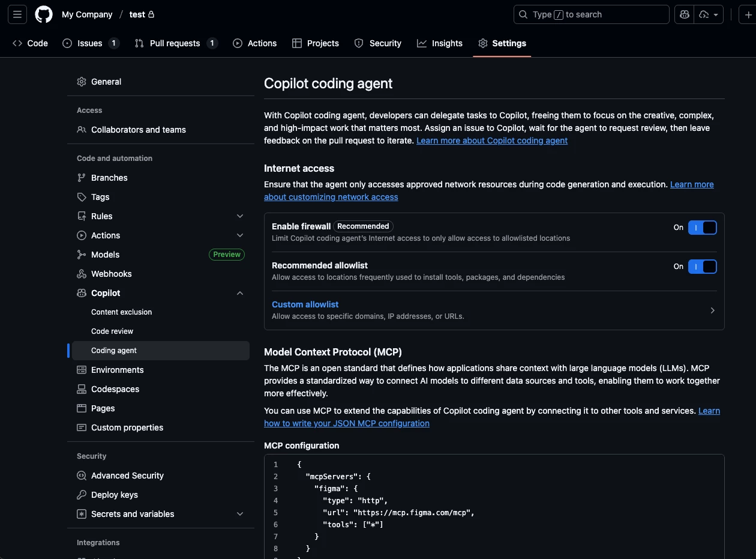Expand the Actions sidebar chevron
The width and height of the screenshot is (756, 559).
(240, 235)
